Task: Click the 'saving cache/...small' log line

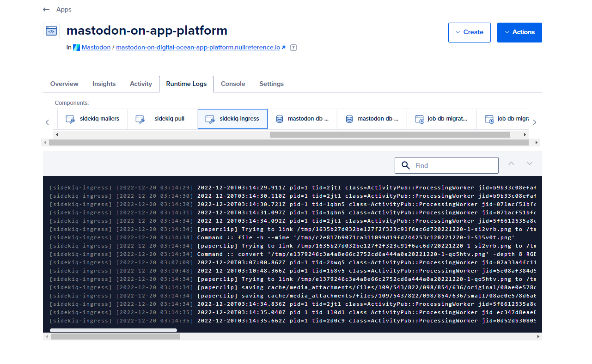Action: point(293,296)
